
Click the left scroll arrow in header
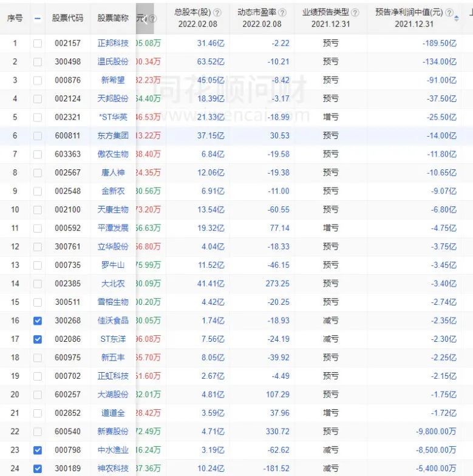click(145, 19)
